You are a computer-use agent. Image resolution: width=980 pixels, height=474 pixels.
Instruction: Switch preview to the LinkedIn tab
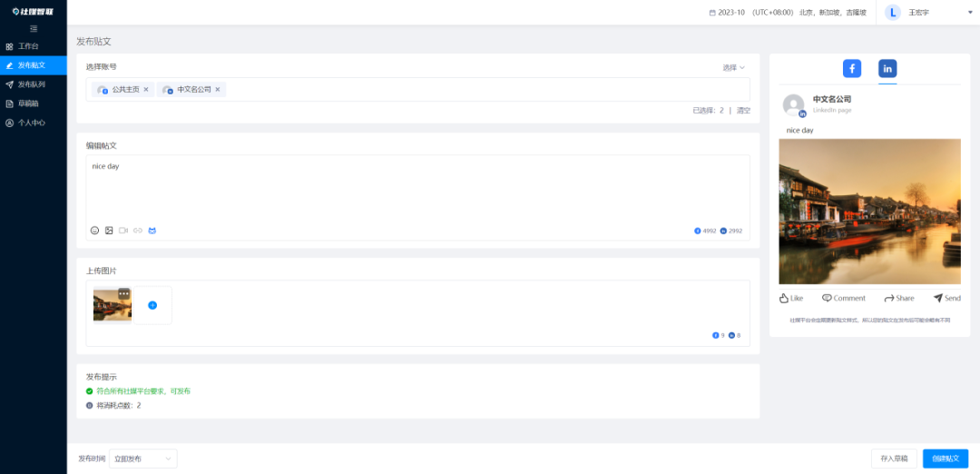(x=887, y=69)
